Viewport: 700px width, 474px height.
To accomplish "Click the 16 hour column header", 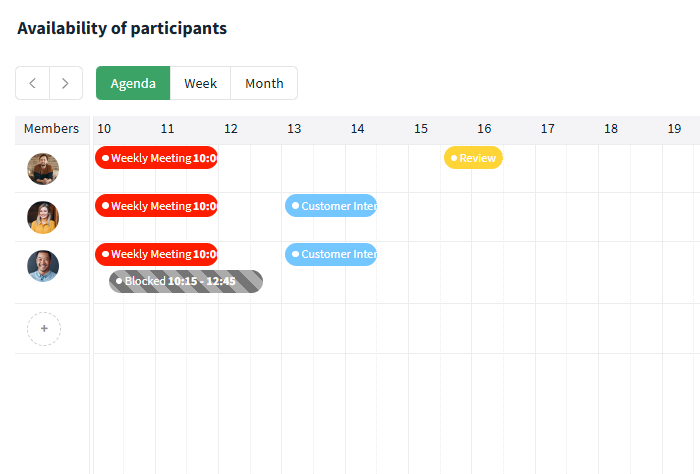I will point(484,129).
